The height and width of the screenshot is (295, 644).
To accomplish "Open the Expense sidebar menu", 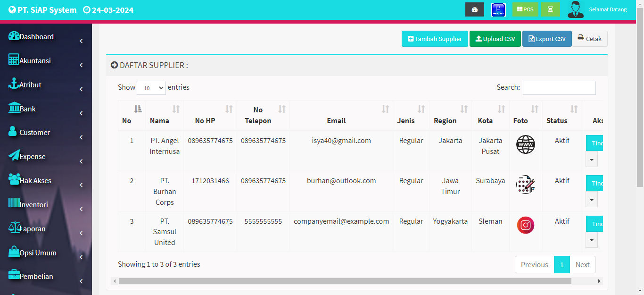I will (46, 157).
